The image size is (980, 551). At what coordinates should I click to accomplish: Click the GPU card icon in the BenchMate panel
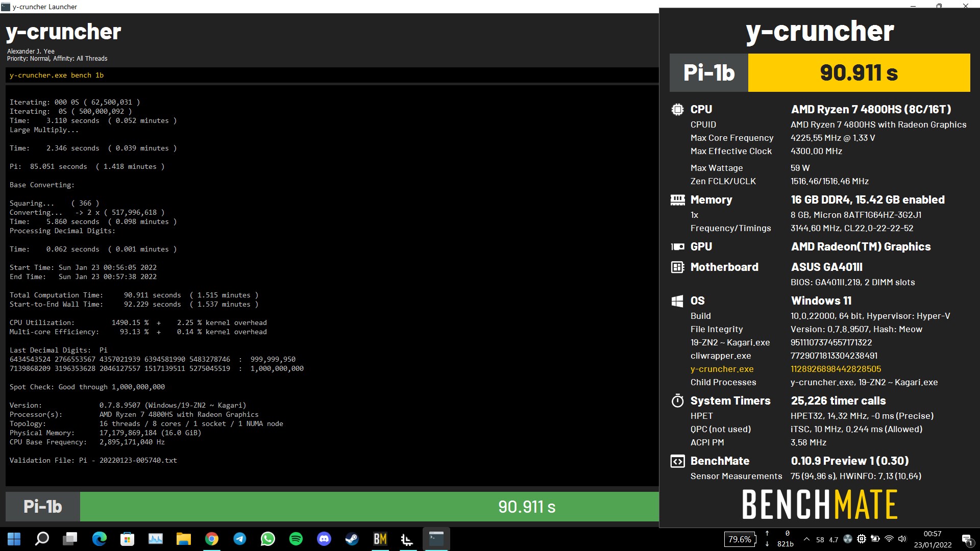pos(677,247)
